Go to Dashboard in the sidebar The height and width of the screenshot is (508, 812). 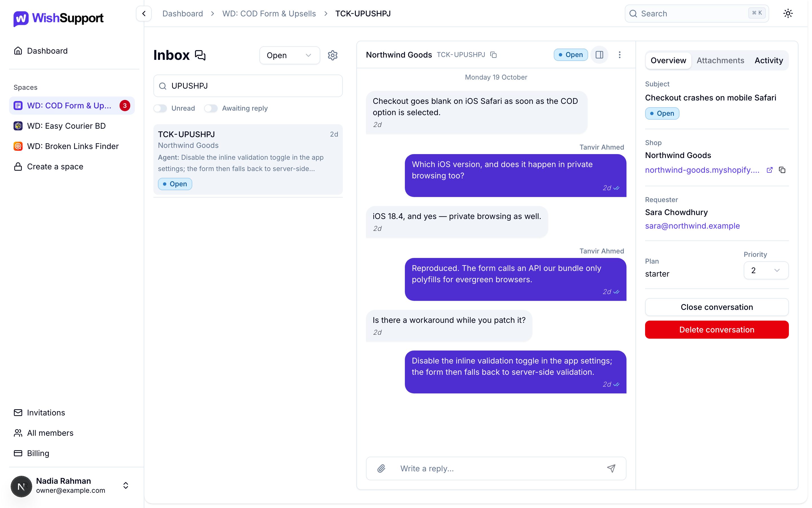(72, 51)
